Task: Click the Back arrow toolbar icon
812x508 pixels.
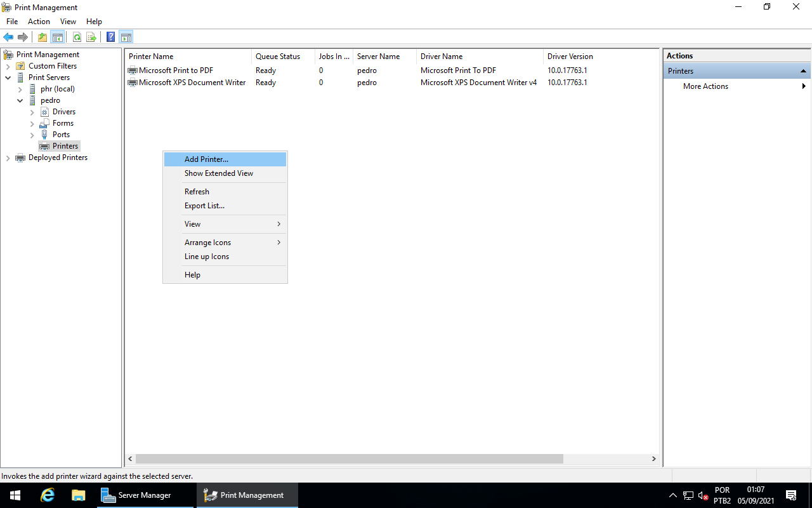Action: (8, 37)
